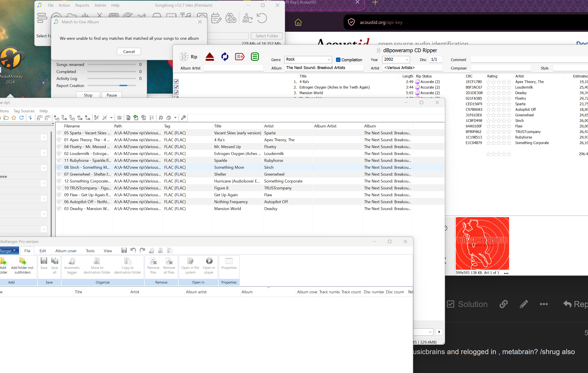Click the Album Artist input field in dBpoweramp
This screenshot has width=588, height=373.
[x=233, y=68]
